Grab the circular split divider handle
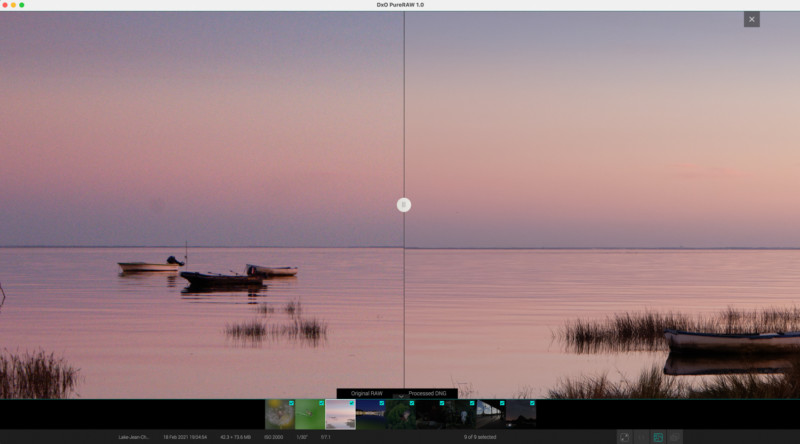800x444 pixels. coord(404,205)
